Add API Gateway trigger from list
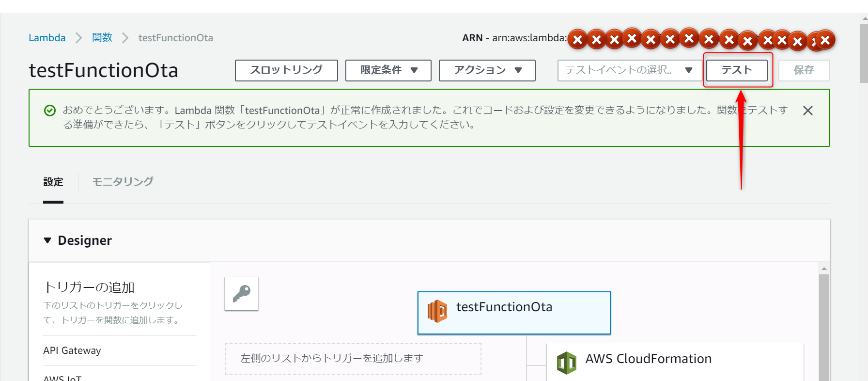 (x=72, y=350)
